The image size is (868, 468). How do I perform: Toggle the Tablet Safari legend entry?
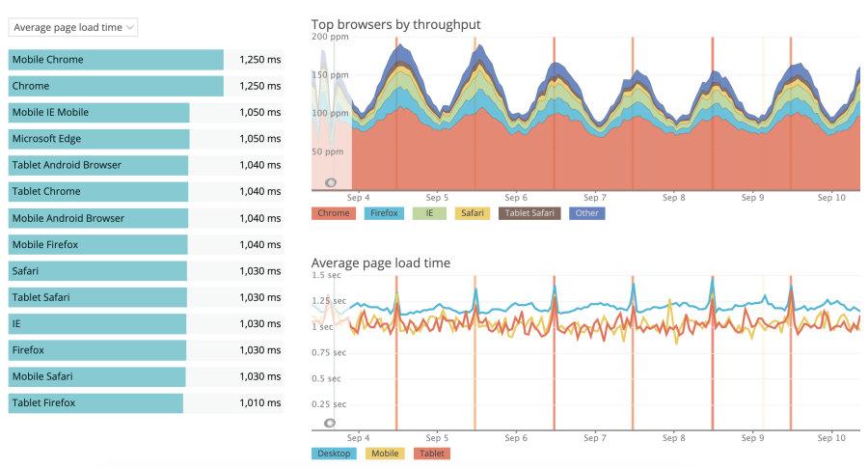pos(529,213)
